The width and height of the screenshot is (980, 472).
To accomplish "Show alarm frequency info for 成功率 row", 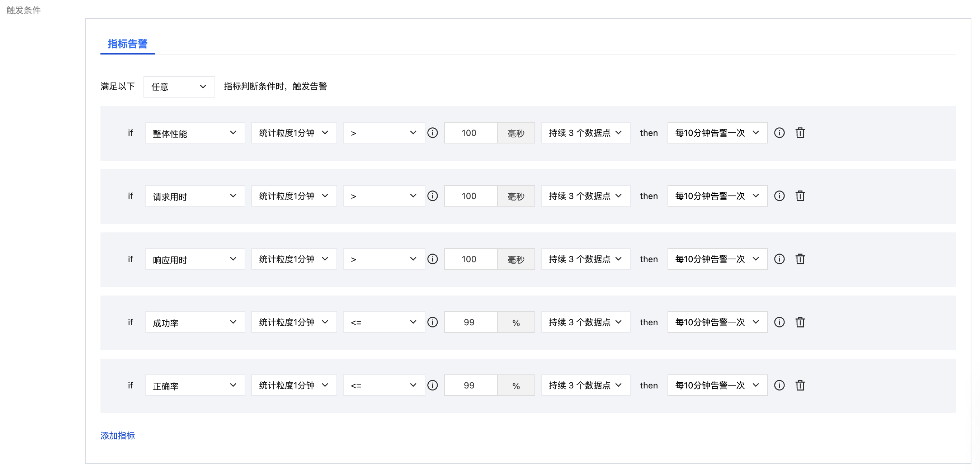I will click(x=779, y=322).
